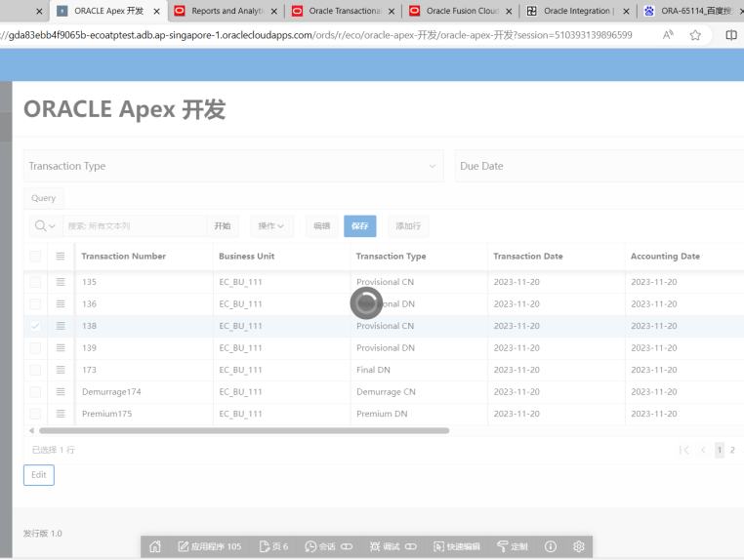Switch to Oracle Transactional tab
Screen dimensions: 744x560
(344, 11)
